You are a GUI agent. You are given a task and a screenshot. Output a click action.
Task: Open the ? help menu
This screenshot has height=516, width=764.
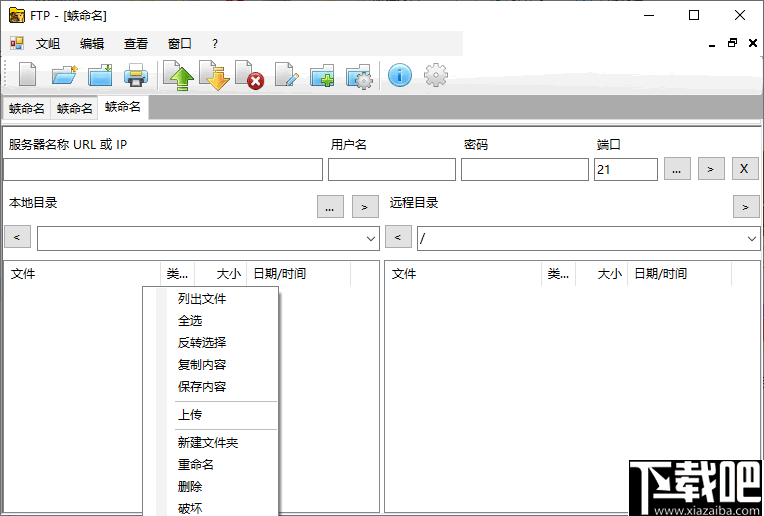point(215,44)
